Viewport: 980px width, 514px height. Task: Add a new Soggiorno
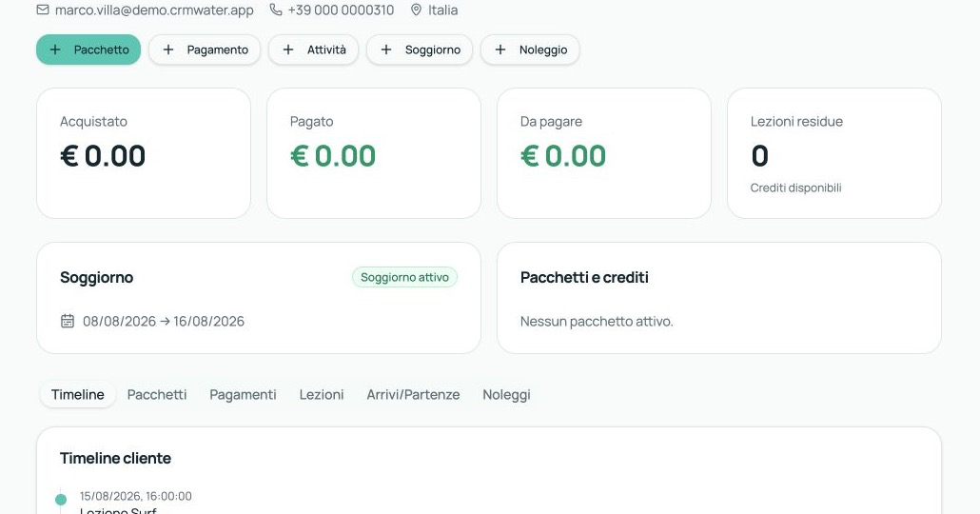[420, 49]
